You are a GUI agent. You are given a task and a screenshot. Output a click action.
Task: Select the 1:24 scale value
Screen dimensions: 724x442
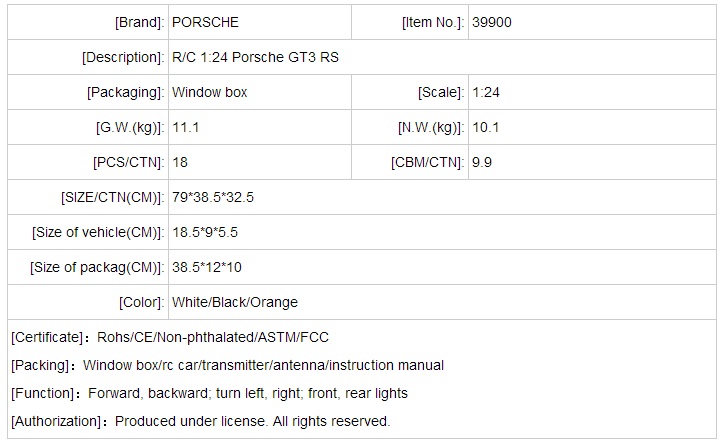point(486,92)
